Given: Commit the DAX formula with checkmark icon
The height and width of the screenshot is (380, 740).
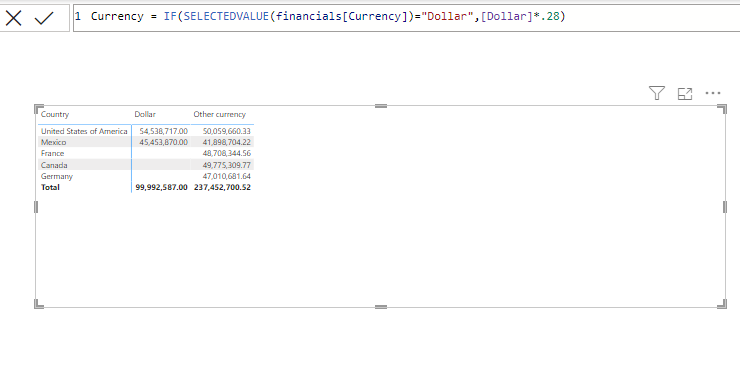Looking at the screenshot, I should [44, 18].
